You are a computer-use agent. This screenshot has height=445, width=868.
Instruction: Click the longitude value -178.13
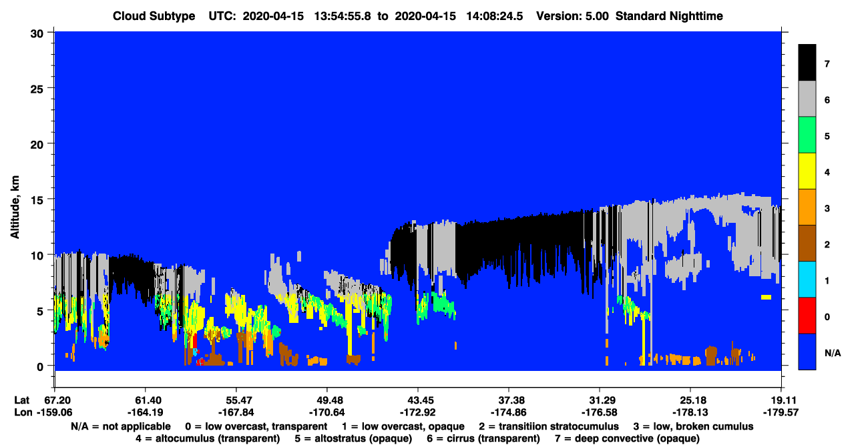(690, 412)
